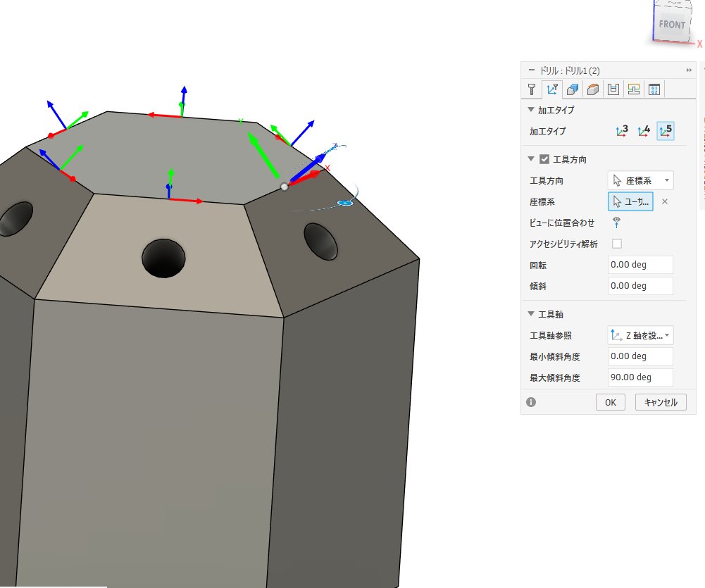Click the orient-to-view pin icon
This screenshot has width=705, height=588.
click(616, 221)
